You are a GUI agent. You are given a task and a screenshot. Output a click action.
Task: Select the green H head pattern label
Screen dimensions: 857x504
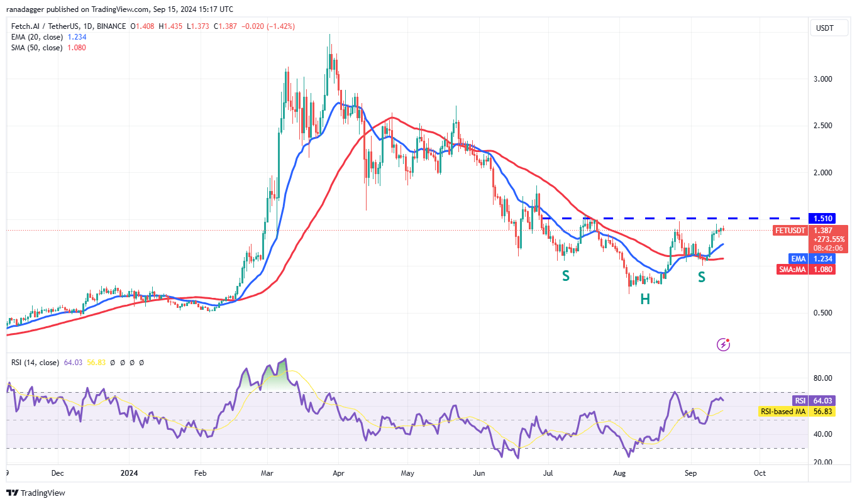coord(645,300)
